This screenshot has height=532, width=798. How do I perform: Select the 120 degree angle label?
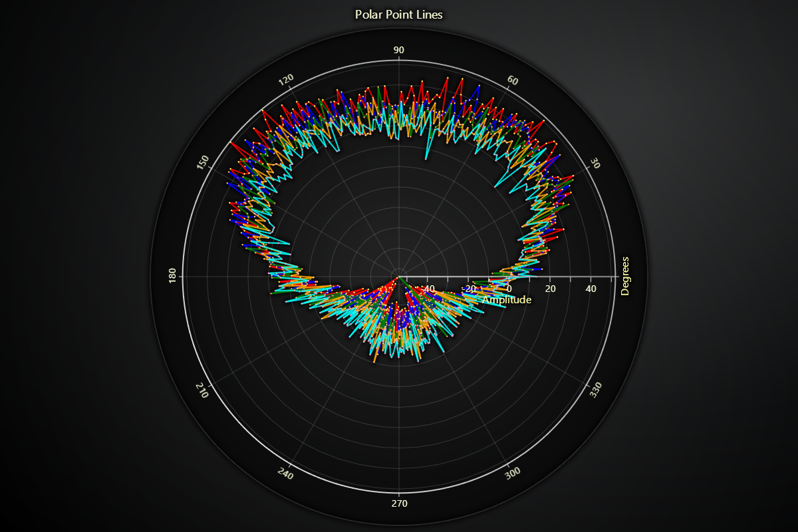point(286,80)
